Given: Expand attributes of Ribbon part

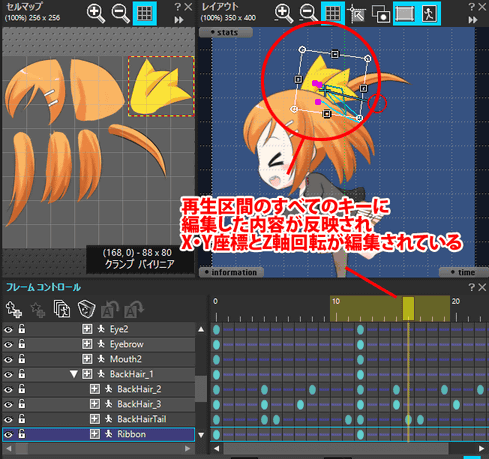Looking at the screenshot, I should 95,434.
